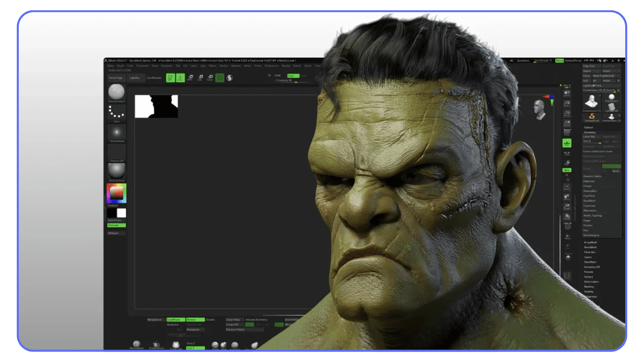644x362 pixels.
Task: Click the Scale transform icon
Action: point(200,78)
